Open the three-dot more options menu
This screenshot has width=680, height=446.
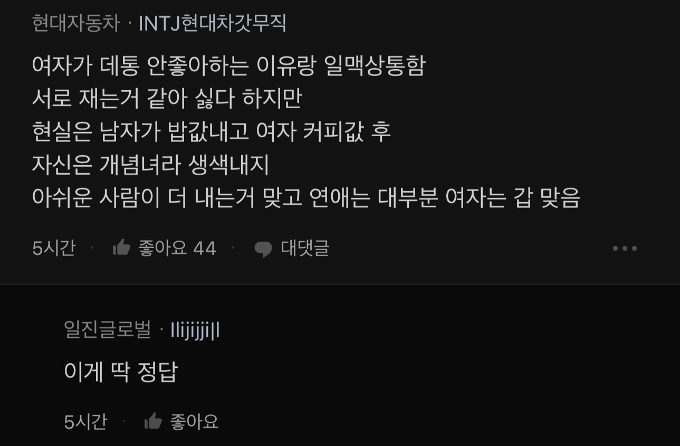625,248
